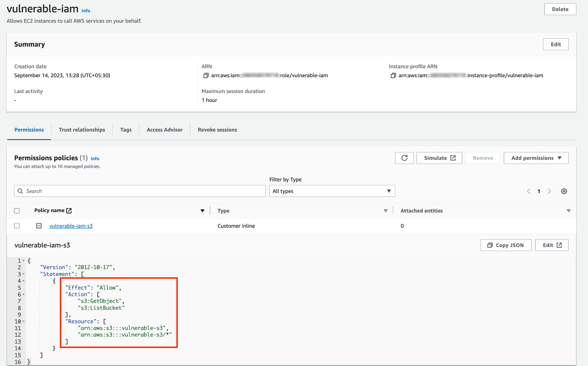Open table preferences gear icon

[564, 191]
